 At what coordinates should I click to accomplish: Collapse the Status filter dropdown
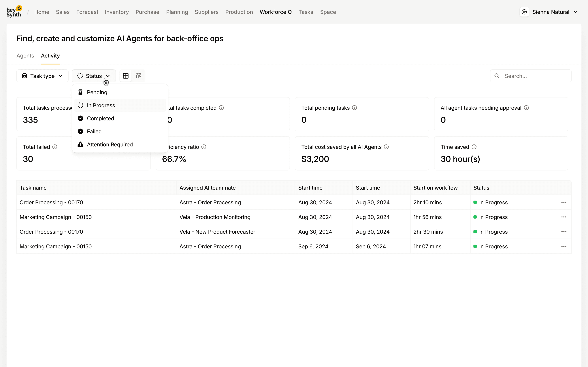click(94, 76)
